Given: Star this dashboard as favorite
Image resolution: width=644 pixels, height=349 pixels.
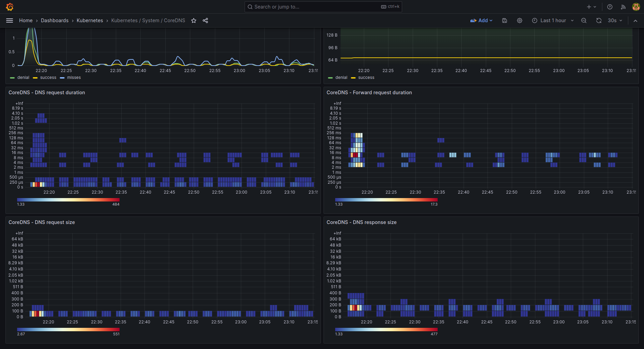Looking at the screenshot, I should tap(194, 20).
